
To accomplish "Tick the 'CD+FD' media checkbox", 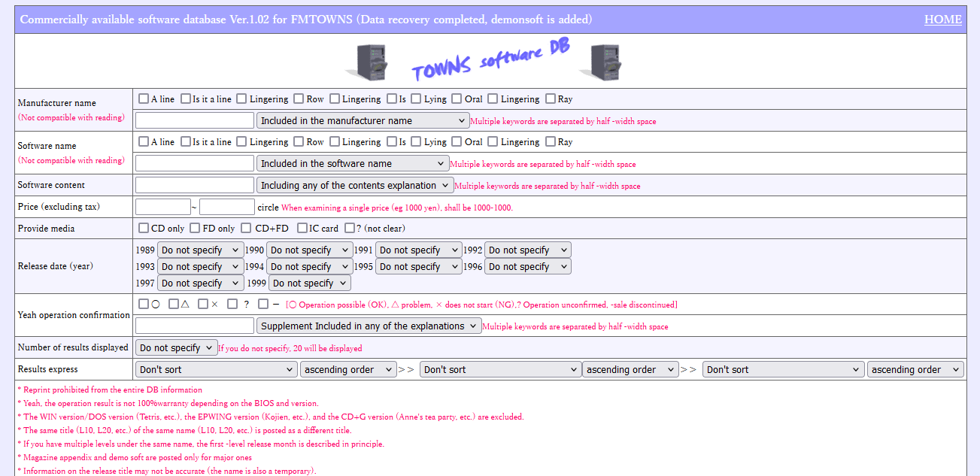I will tap(246, 228).
